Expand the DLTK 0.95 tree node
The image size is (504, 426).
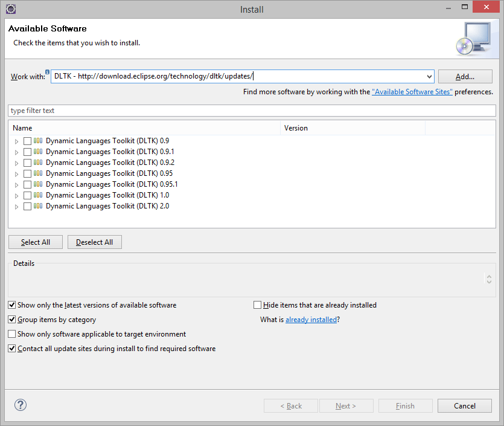17,174
